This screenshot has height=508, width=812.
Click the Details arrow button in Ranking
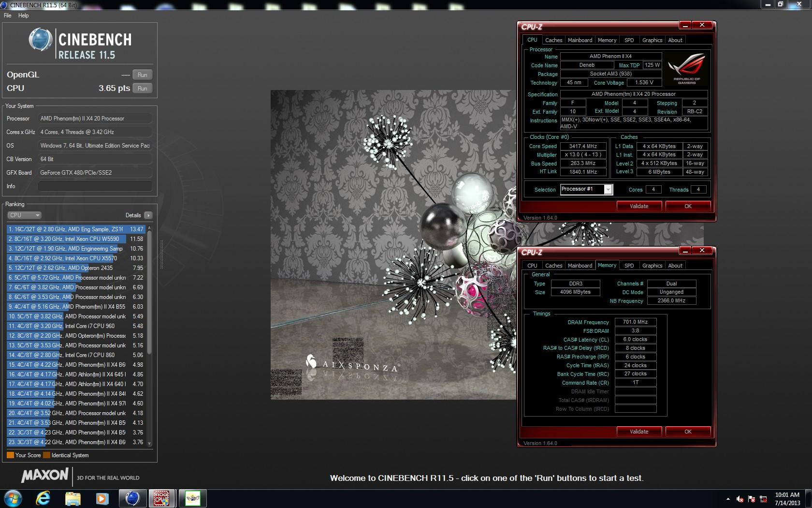[148, 215]
